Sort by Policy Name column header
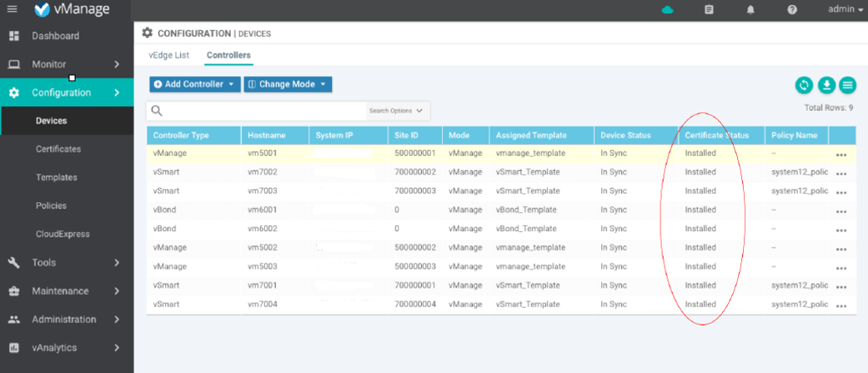 tap(796, 135)
